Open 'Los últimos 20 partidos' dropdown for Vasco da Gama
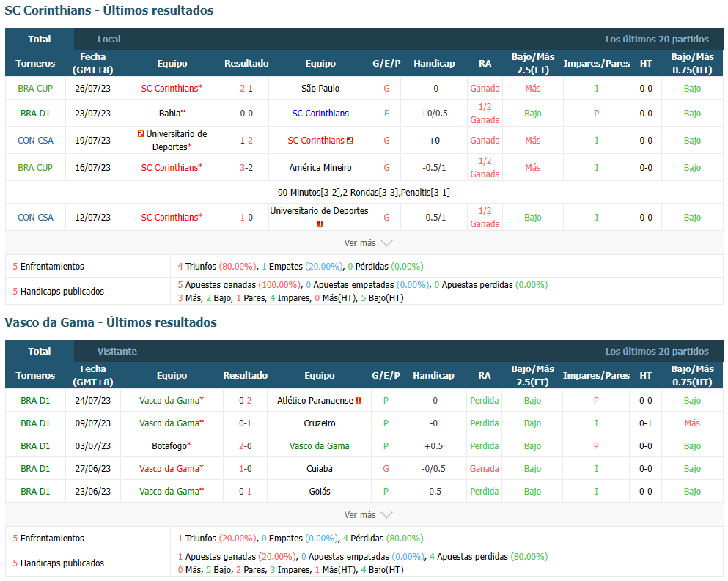Screen dimensions: 728x581 pyautogui.click(x=656, y=351)
